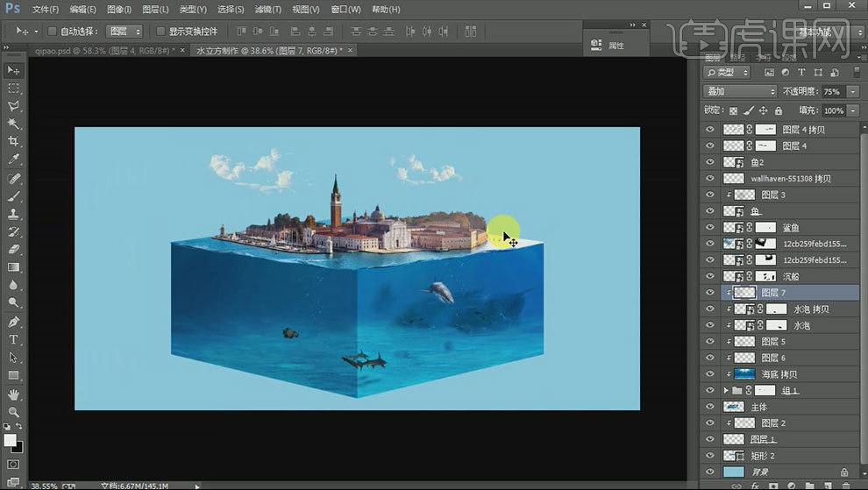Select the Eyedropper tool
The height and width of the screenshot is (490, 868).
point(13,160)
